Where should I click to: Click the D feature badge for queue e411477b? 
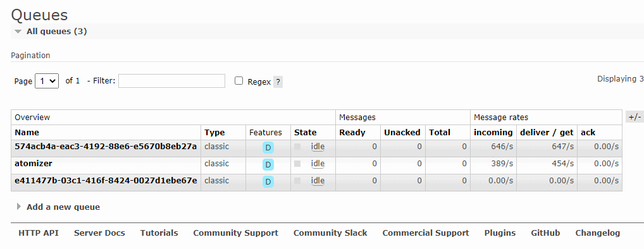[x=268, y=182]
